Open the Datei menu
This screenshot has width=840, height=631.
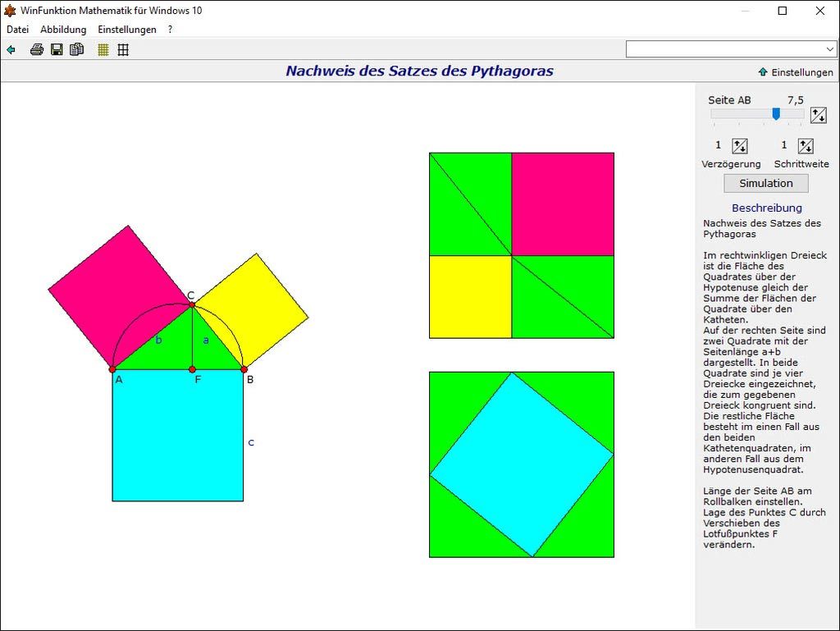tap(17, 30)
